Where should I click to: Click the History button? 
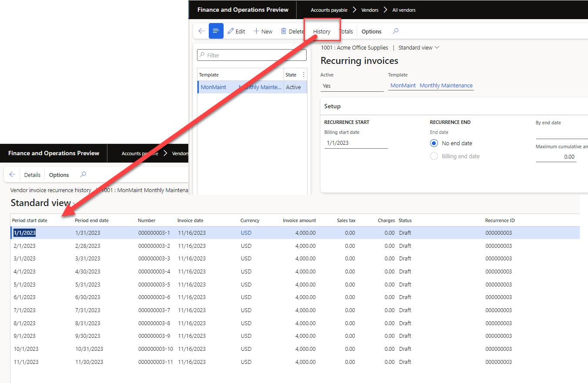[x=321, y=31]
